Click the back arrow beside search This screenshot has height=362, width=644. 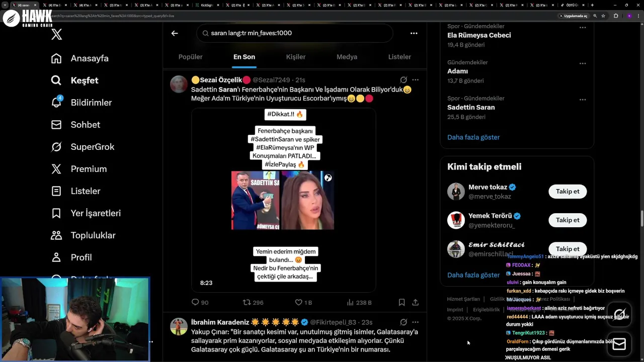coord(175,33)
